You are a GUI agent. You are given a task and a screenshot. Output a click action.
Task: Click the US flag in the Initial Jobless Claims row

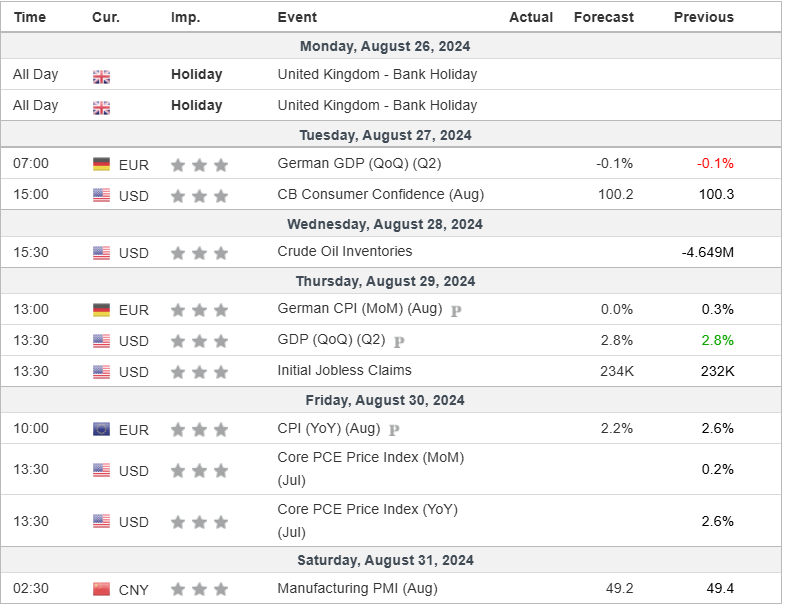pos(101,372)
